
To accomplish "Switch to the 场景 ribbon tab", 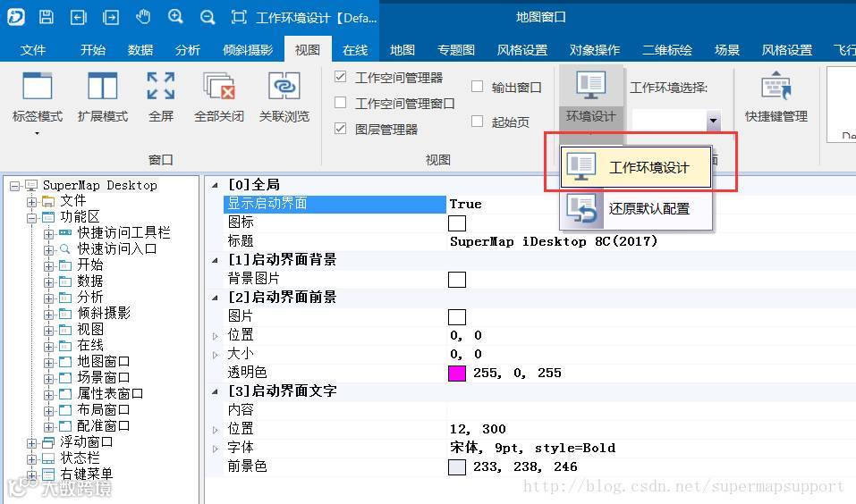I will 727,50.
